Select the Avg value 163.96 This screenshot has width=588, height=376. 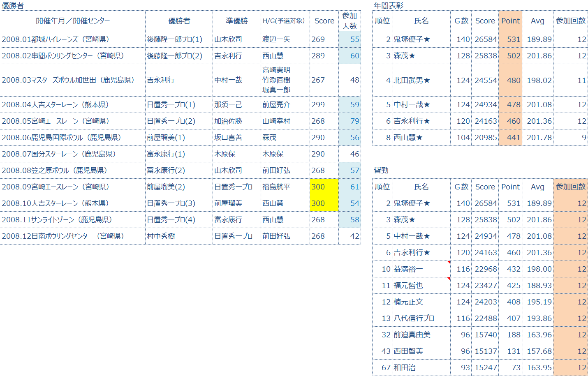click(537, 334)
